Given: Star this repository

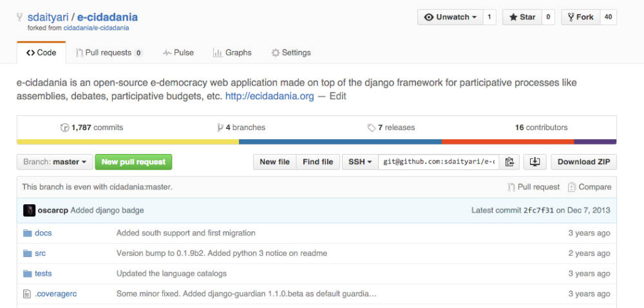Looking at the screenshot, I should pos(522,17).
